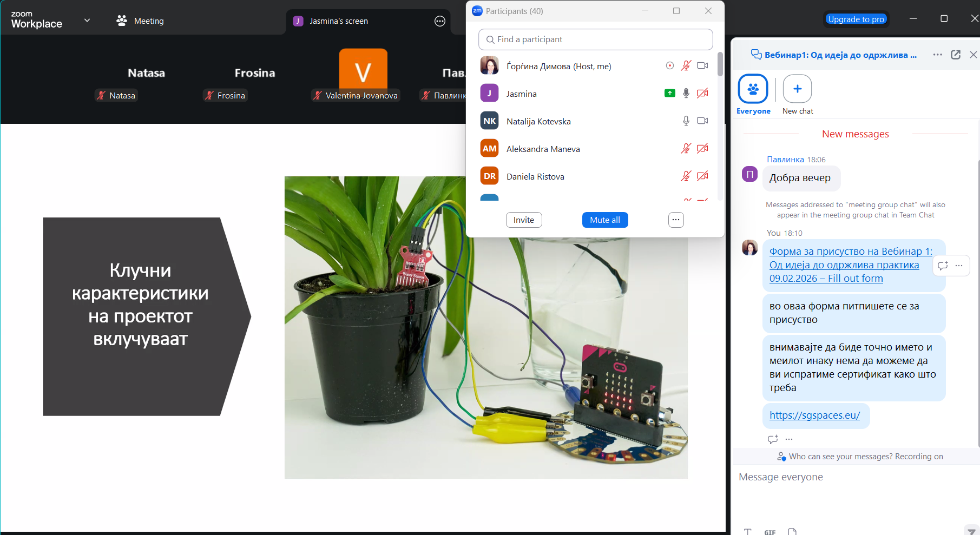Switch to the Meeting tab

(x=140, y=21)
